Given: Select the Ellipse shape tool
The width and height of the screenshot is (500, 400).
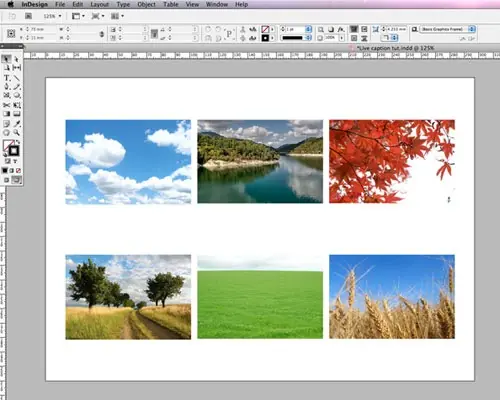Looking at the screenshot, I should click(x=17, y=95).
